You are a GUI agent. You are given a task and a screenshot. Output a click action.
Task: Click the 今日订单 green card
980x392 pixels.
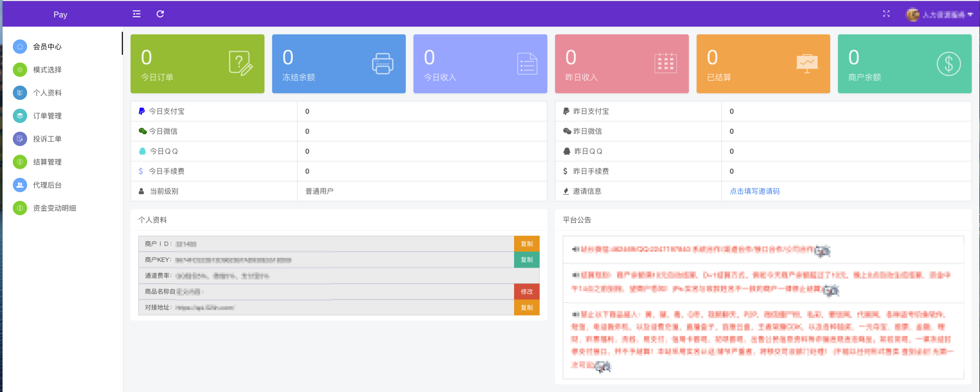pos(197,64)
